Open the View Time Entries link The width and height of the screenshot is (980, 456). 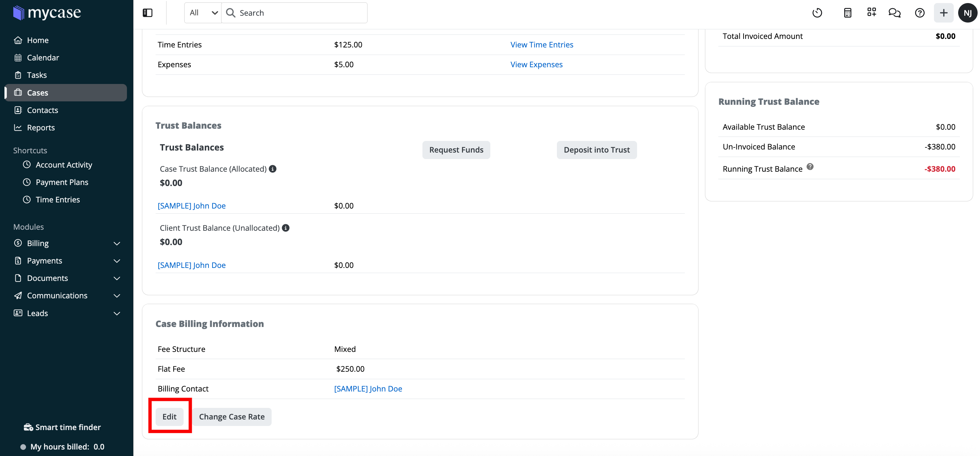point(542,44)
